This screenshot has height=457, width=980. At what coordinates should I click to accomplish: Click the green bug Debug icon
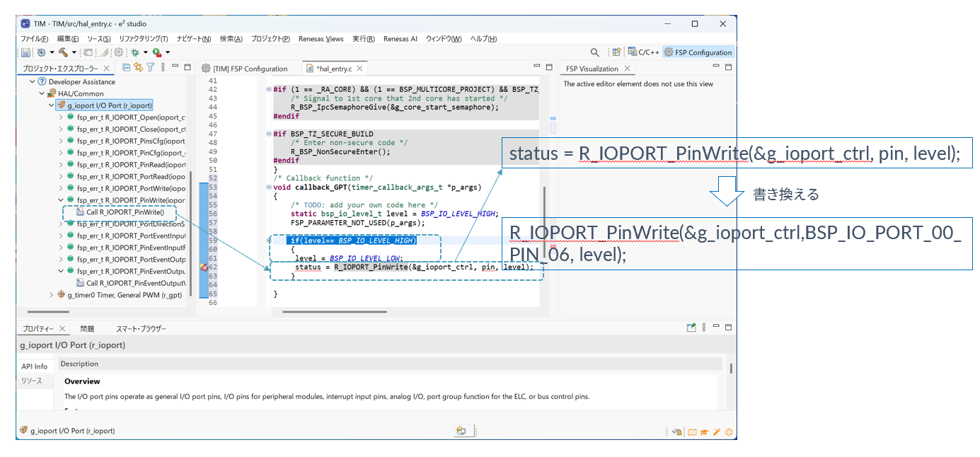click(134, 52)
